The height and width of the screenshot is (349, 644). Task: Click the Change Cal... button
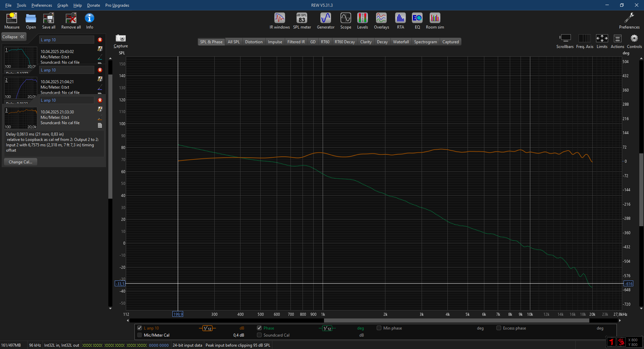click(20, 162)
